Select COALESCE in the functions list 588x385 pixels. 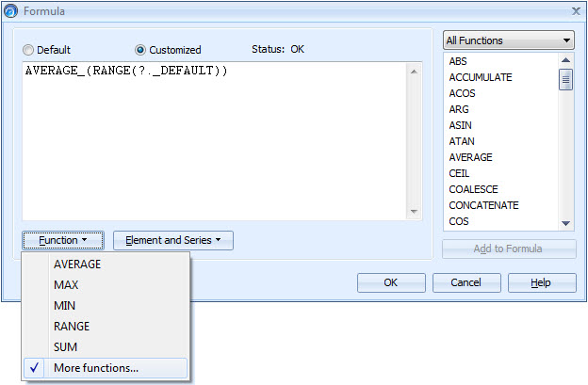pyautogui.click(x=473, y=189)
